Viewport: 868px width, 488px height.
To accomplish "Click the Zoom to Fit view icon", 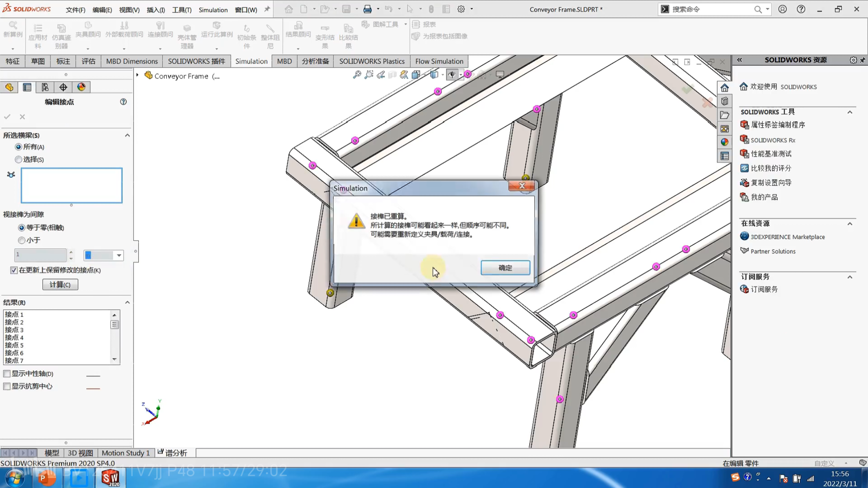I will pyautogui.click(x=357, y=75).
